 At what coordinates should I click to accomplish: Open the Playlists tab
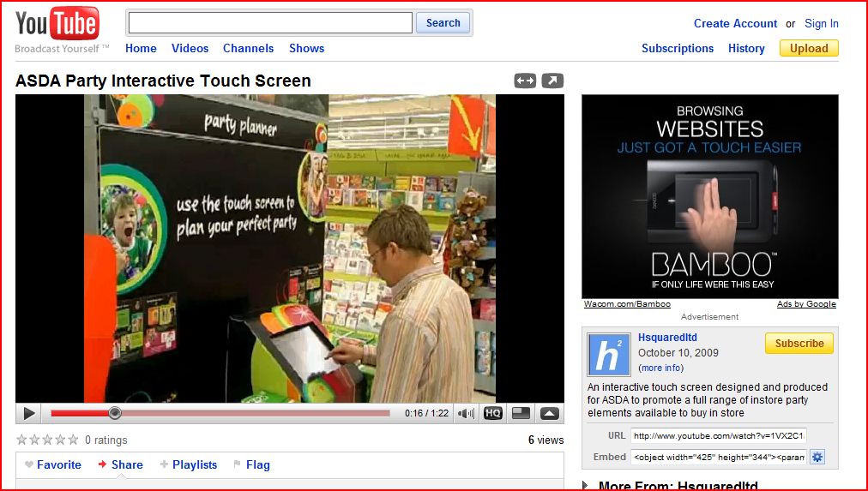pyautogui.click(x=189, y=465)
